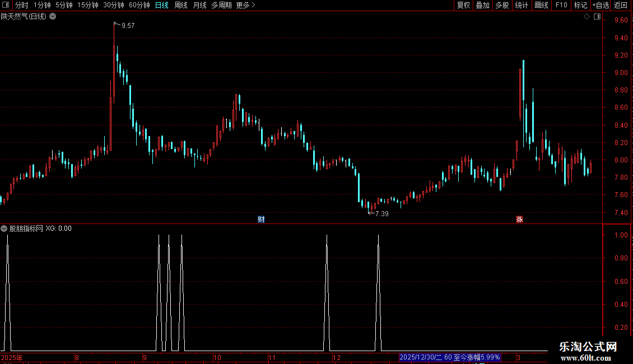This screenshot has height=364, width=633.
Task: Click the 8.00 price axis label
Action: coord(621,160)
